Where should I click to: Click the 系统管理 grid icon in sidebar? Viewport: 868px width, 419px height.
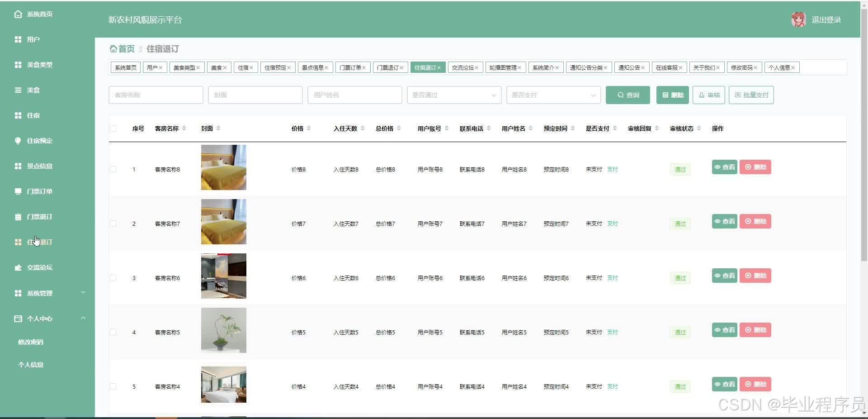click(18, 293)
